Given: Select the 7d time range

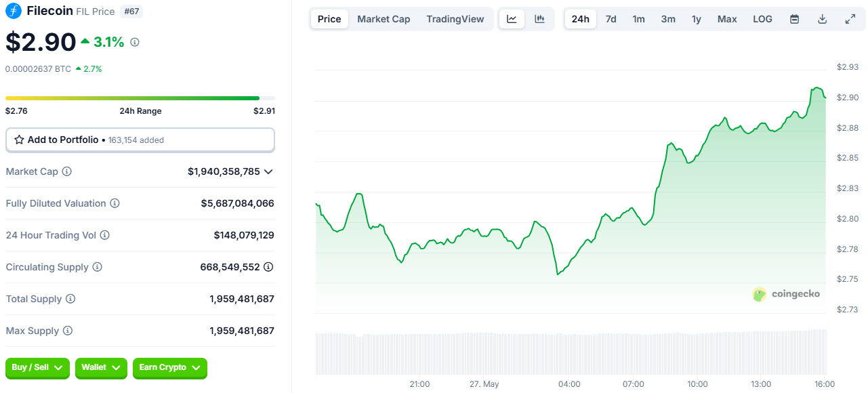Looking at the screenshot, I should click(611, 19).
